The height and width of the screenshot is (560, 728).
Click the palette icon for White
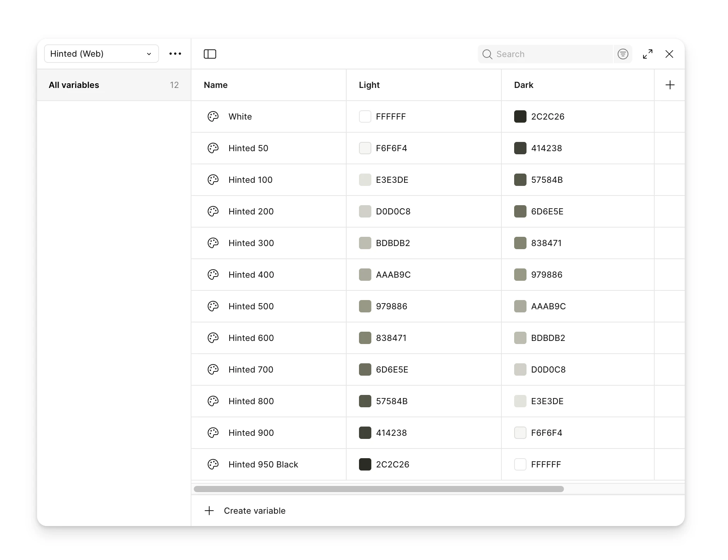coord(213,116)
